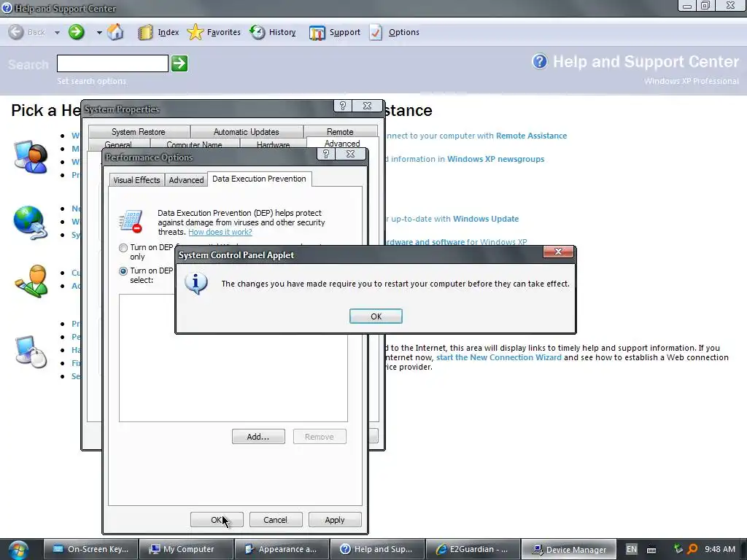Close the System Control Panel Applet dialog
The image size is (747, 560).
[x=558, y=252]
